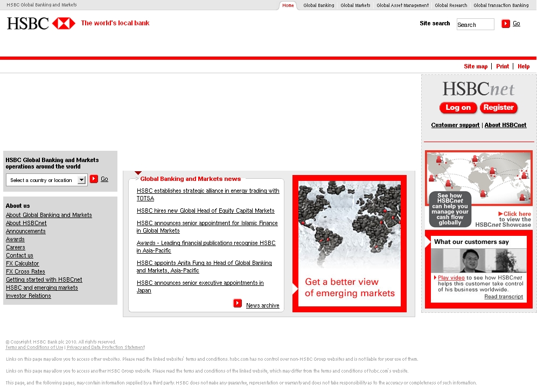
Task: Click the emerging markets world map banner
Action: tap(350, 243)
